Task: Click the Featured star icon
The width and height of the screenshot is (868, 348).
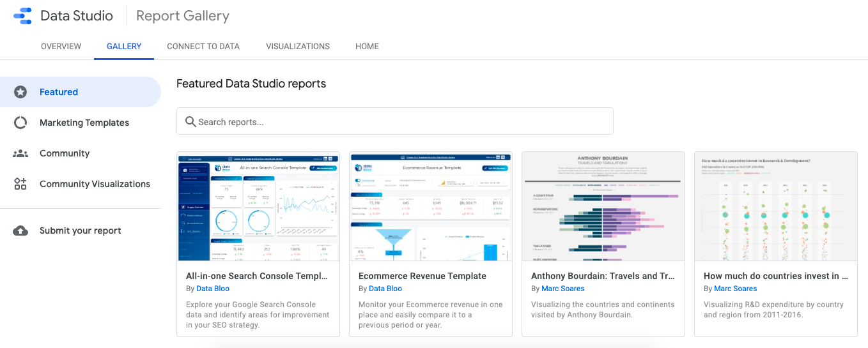Action: point(20,92)
